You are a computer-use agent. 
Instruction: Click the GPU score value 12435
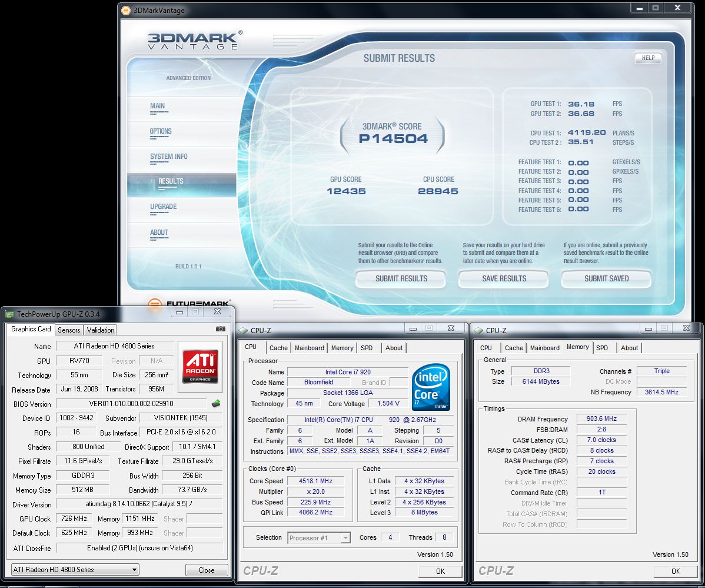[x=346, y=191]
